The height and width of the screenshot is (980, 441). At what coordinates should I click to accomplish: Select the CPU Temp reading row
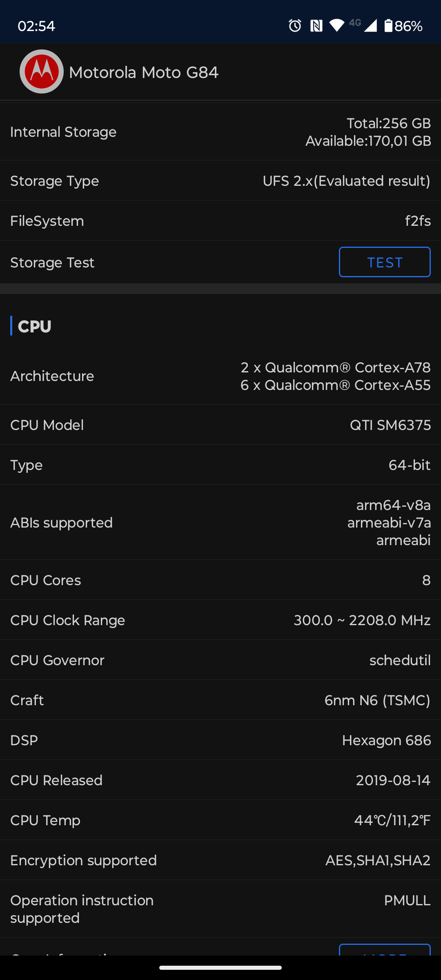pyautogui.click(x=220, y=820)
